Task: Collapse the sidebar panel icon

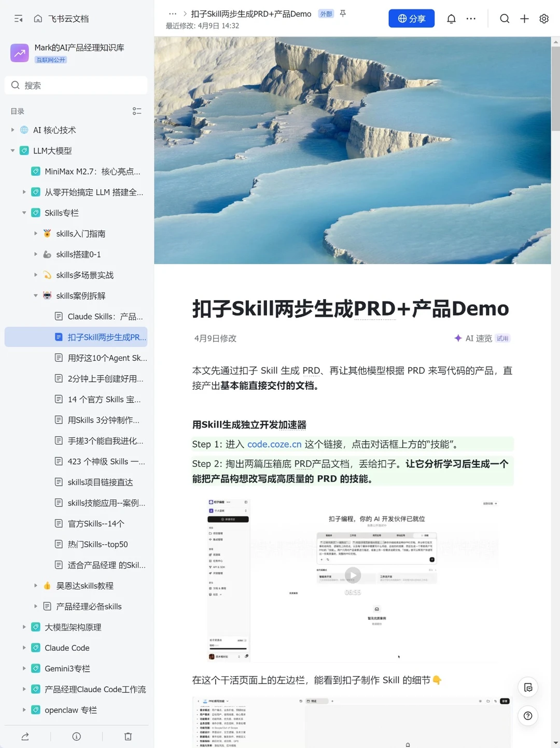Action: point(19,19)
